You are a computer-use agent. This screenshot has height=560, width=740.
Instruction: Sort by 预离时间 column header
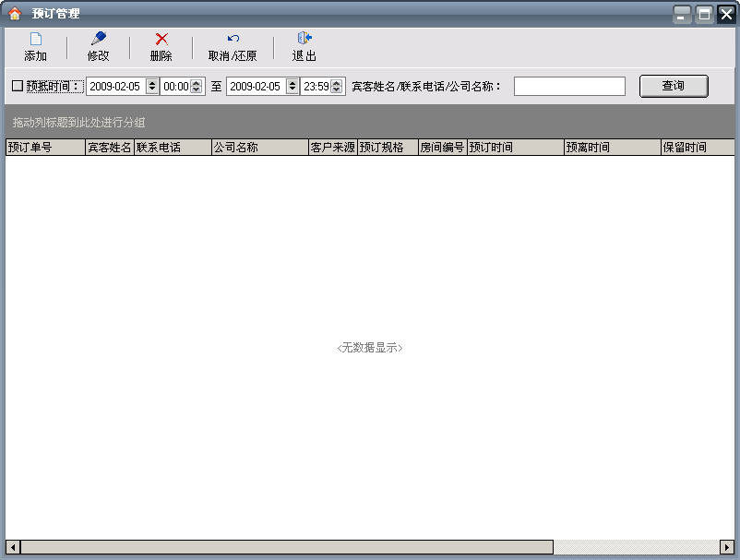613,148
